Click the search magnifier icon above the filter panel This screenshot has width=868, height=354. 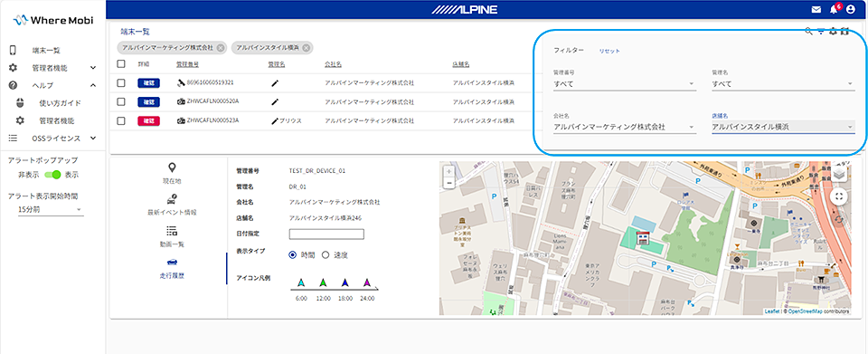coord(809,32)
